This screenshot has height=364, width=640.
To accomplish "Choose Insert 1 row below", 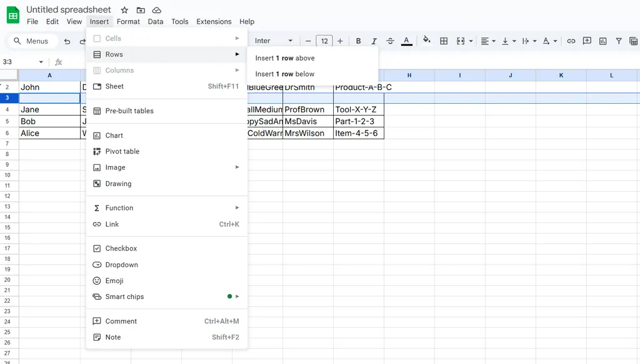I will click(285, 74).
